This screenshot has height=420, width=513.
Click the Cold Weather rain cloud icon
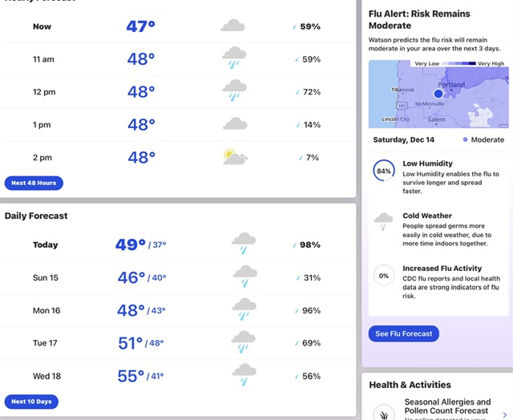tap(383, 221)
